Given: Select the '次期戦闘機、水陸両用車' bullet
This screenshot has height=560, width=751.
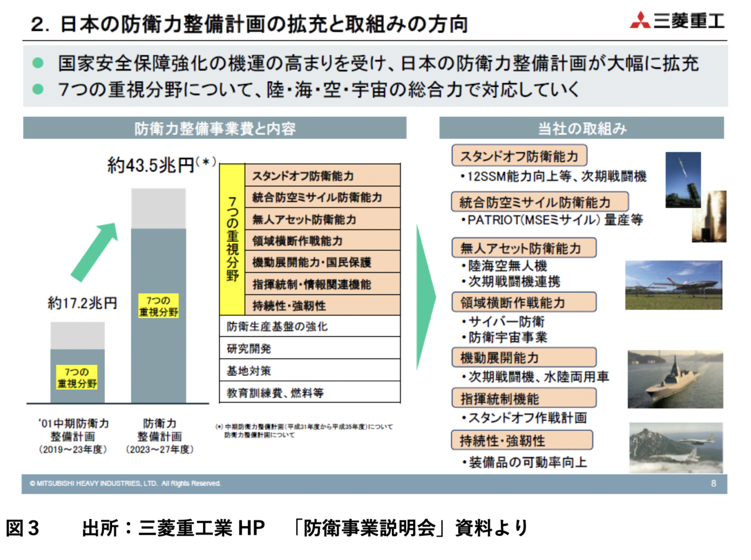Looking at the screenshot, I should click(x=535, y=376).
